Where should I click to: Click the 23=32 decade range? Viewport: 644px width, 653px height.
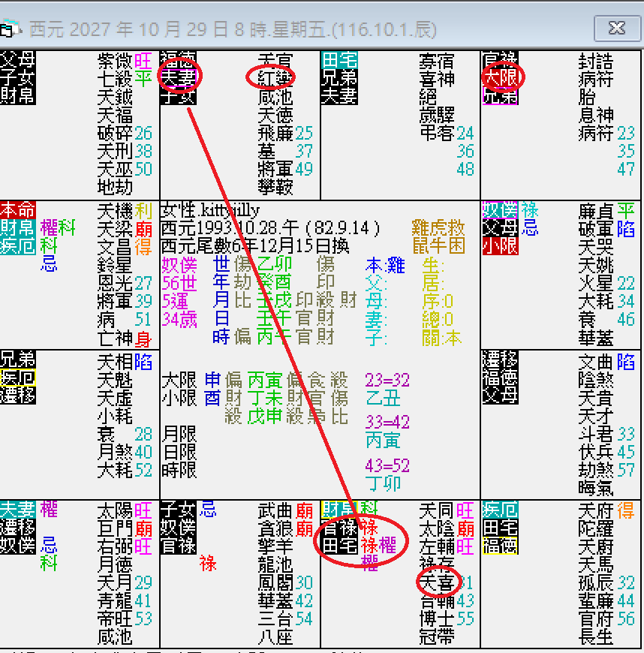click(387, 381)
